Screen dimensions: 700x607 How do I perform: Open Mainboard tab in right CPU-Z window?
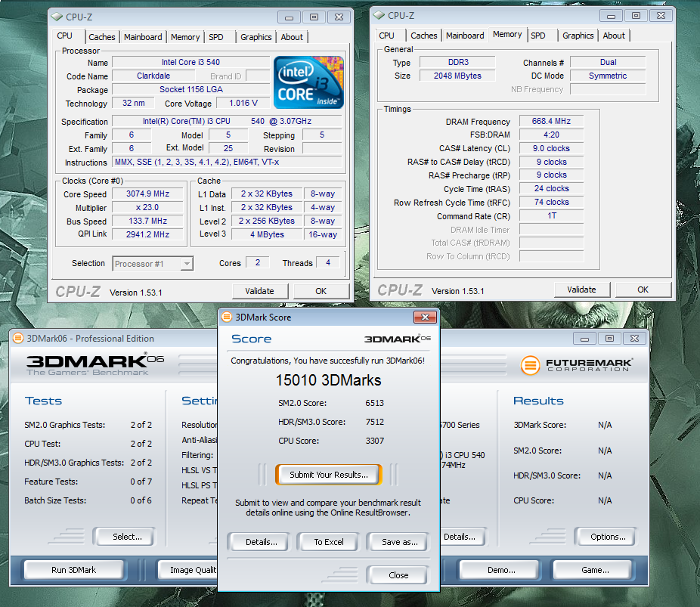(465, 36)
